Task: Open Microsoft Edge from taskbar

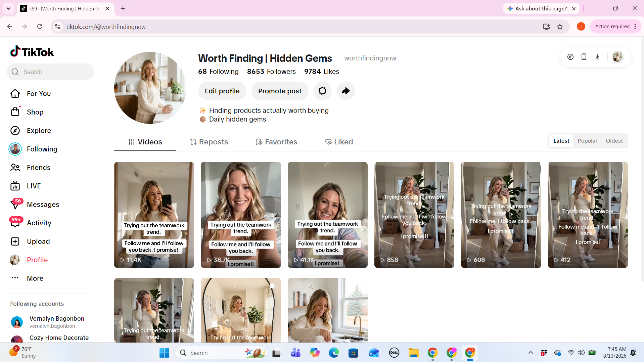Action: pyautogui.click(x=334, y=353)
